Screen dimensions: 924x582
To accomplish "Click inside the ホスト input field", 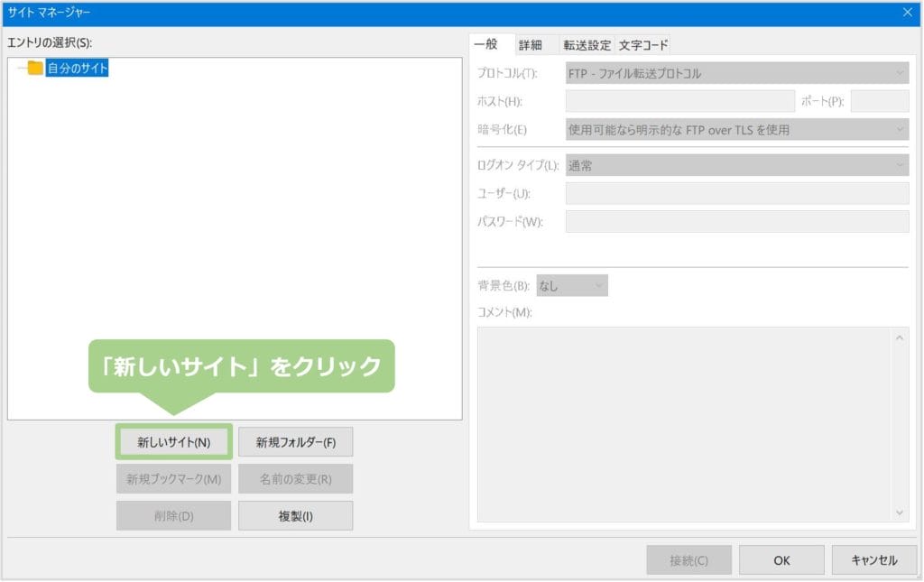I will tap(681, 100).
